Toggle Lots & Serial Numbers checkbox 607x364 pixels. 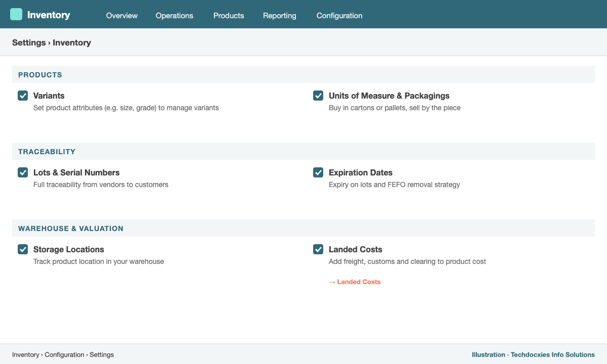[23, 172]
